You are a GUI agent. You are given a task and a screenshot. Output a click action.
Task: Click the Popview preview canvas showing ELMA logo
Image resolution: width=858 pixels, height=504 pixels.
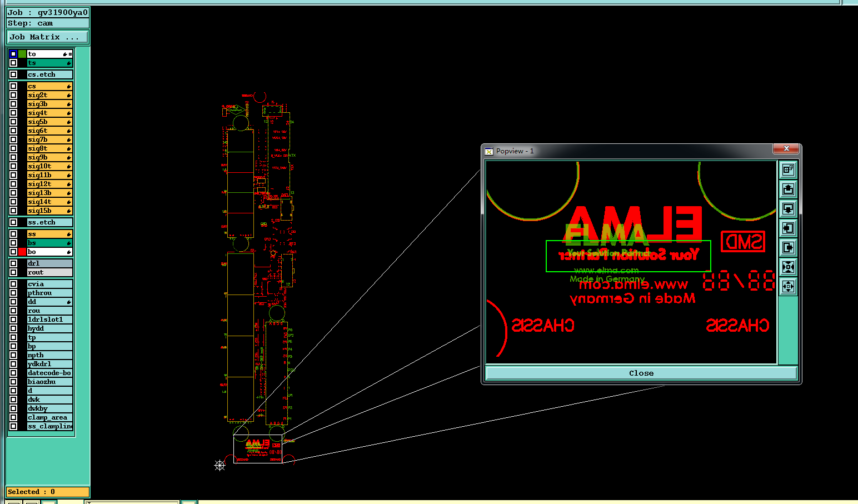click(x=631, y=262)
